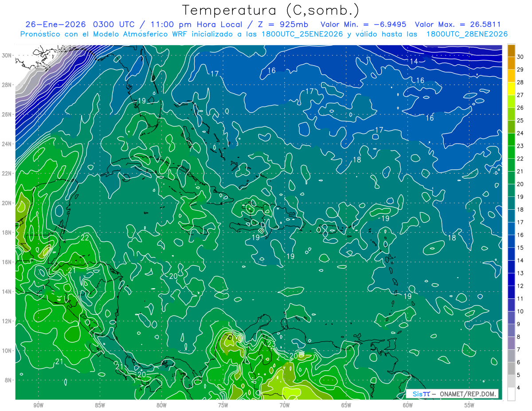The width and height of the screenshot is (532, 411).
Task: Click the "70W" longitude axis label
Action: click(x=285, y=405)
